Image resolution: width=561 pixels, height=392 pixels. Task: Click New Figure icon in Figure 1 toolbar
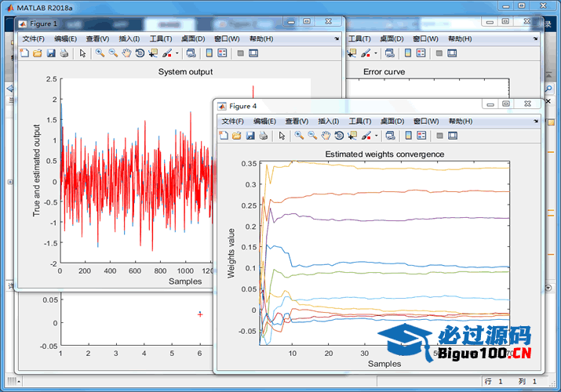(x=24, y=53)
